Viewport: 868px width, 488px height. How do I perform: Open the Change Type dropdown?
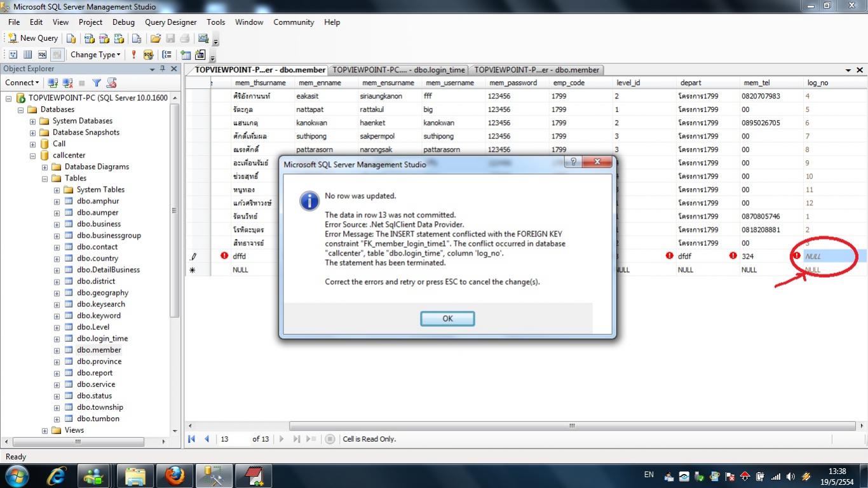pyautogui.click(x=95, y=55)
